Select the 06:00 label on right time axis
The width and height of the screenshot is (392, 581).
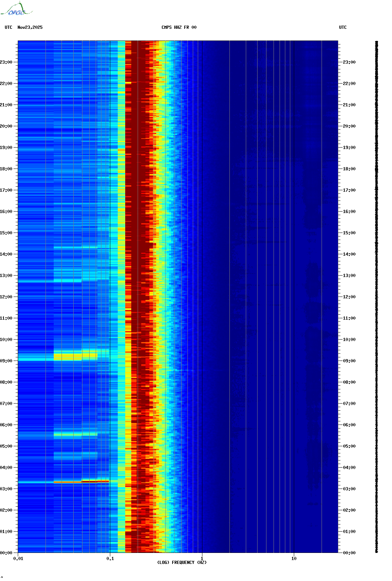coord(349,425)
